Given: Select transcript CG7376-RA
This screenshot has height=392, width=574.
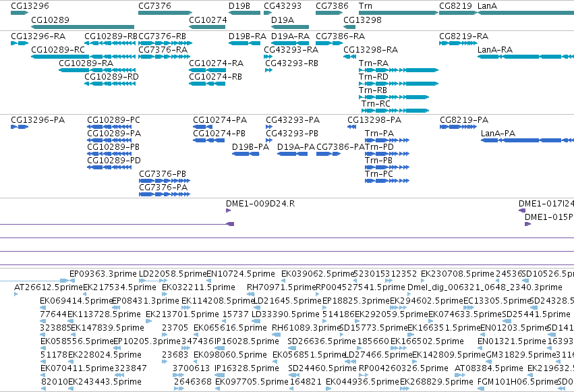Looking at the screenshot, I should click(163, 50).
